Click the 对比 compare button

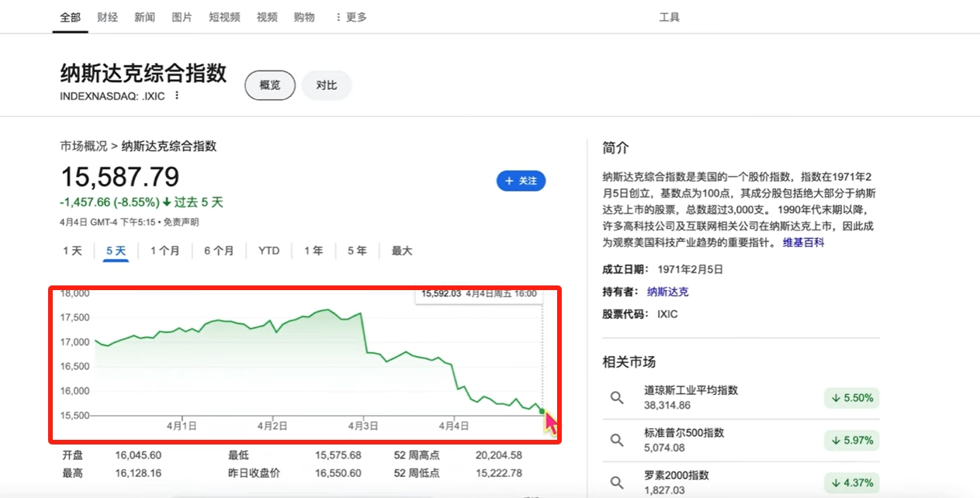pyautogui.click(x=327, y=85)
